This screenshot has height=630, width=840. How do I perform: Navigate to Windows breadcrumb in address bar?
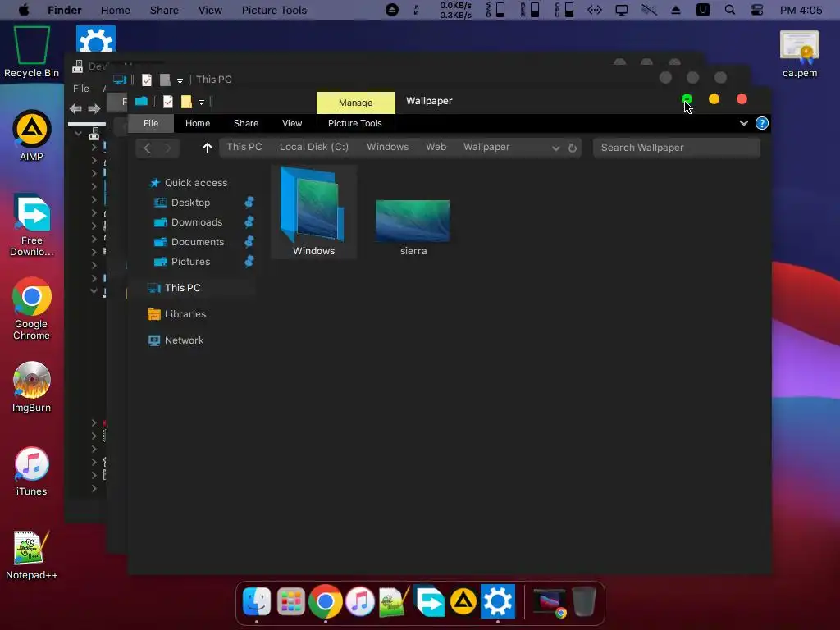pyautogui.click(x=387, y=147)
